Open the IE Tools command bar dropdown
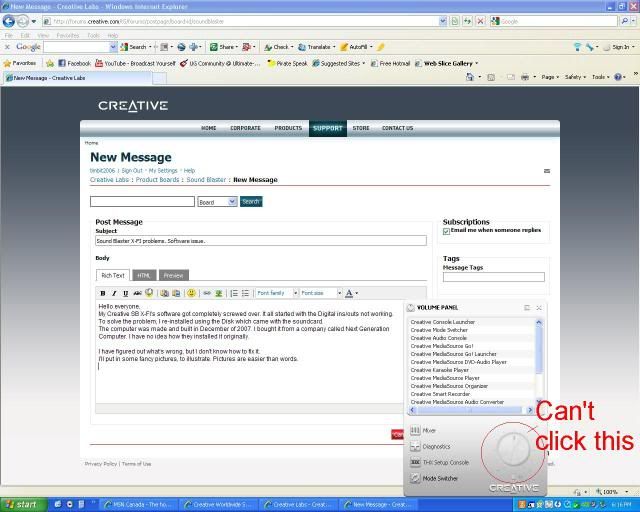Screen dimensions: 640x512 click(600, 77)
